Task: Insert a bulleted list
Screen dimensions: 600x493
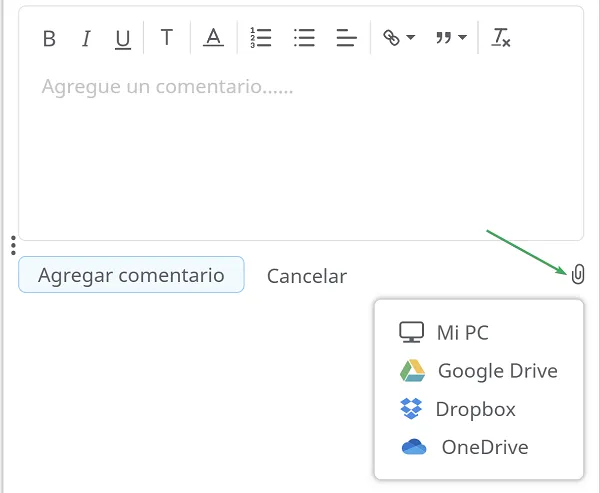Action: [x=304, y=38]
